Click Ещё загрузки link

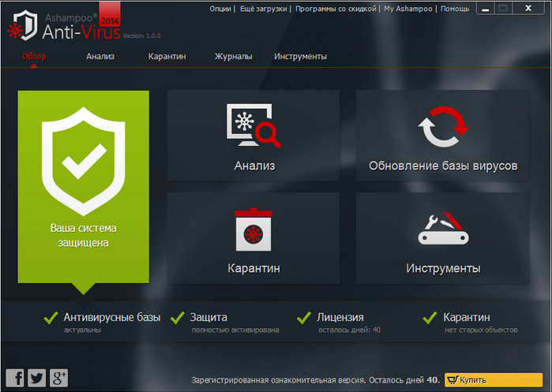[x=263, y=9]
